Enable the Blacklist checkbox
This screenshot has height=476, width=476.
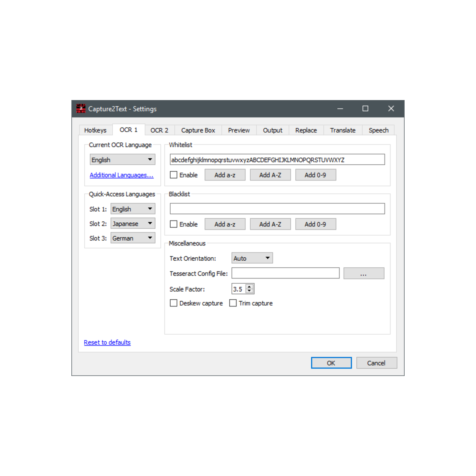(174, 224)
